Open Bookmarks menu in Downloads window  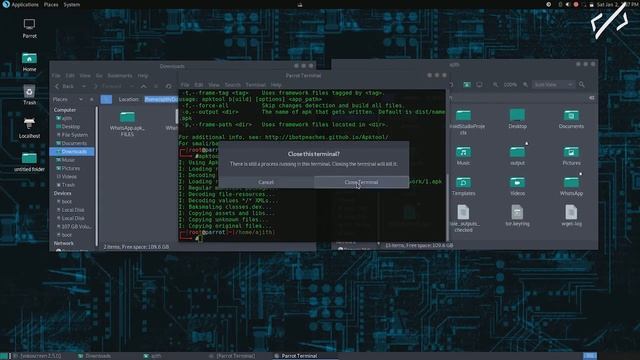[x=120, y=76]
